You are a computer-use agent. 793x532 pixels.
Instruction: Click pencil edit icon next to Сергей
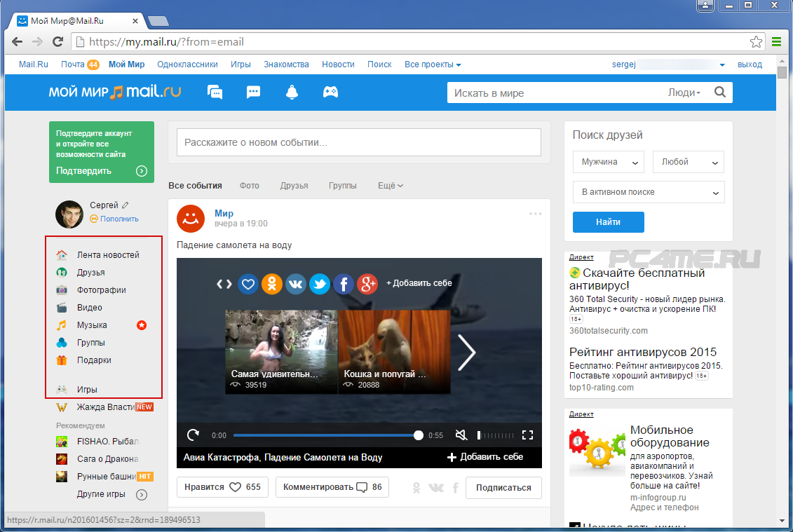click(126, 205)
